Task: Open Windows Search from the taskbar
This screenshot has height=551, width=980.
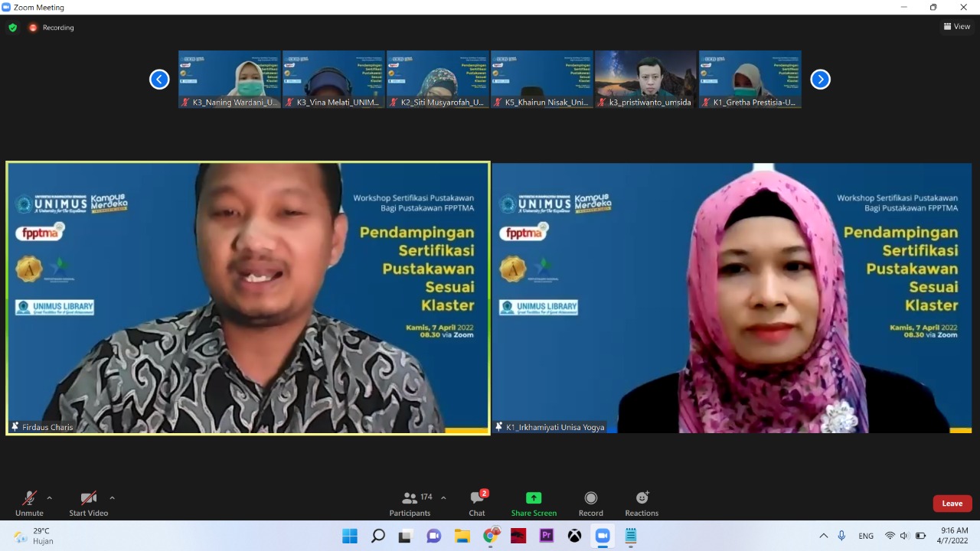Action: click(x=377, y=536)
